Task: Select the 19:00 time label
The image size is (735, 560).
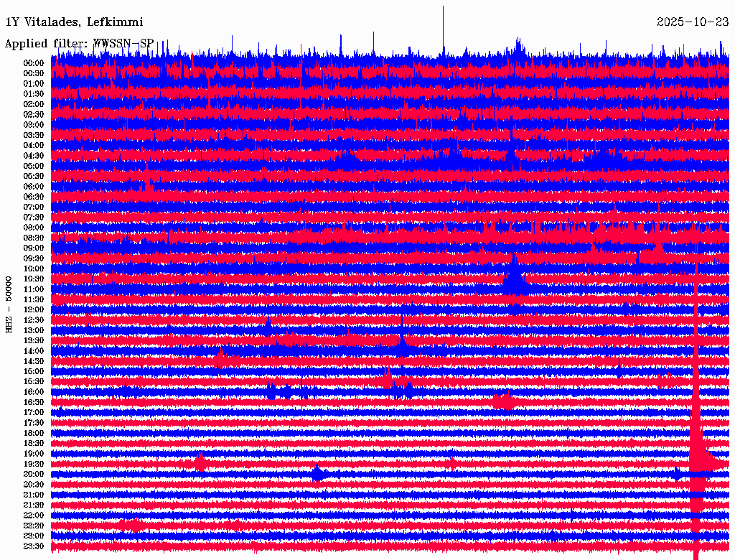Action: [34, 453]
